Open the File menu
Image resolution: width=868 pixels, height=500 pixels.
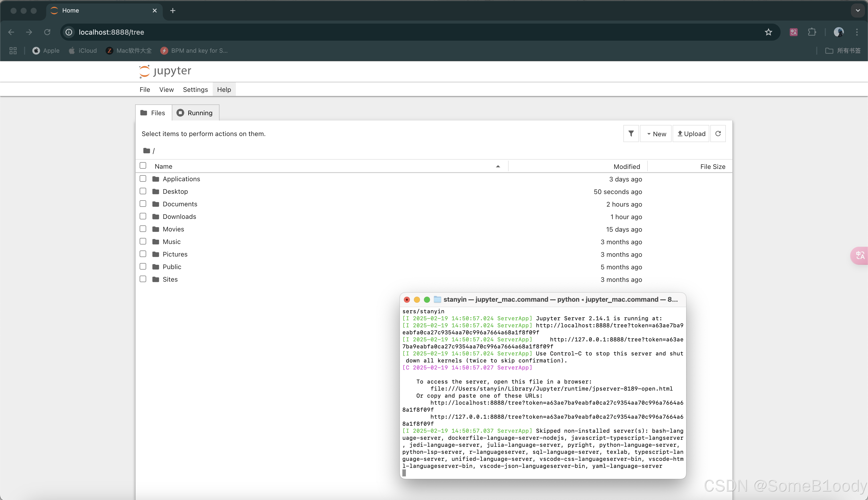[x=145, y=90]
